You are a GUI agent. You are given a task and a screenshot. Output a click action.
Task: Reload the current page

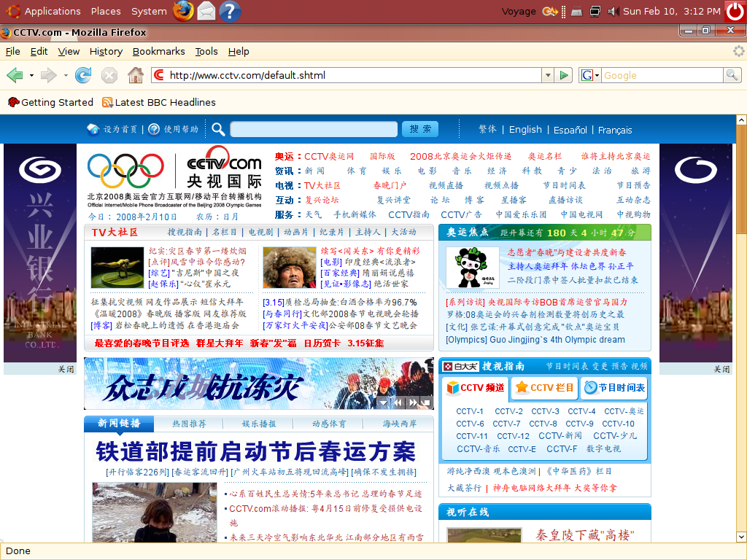(83, 75)
